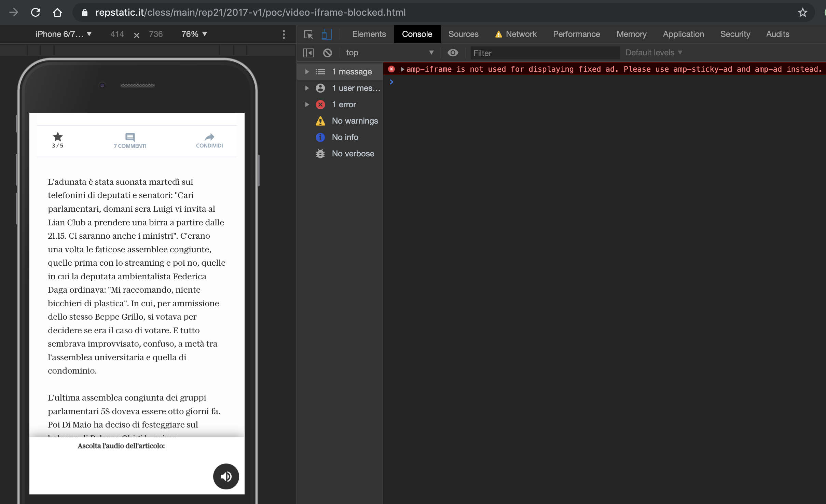This screenshot has width=826, height=504.
Task: Open the Default levels dropdown
Action: (653, 53)
